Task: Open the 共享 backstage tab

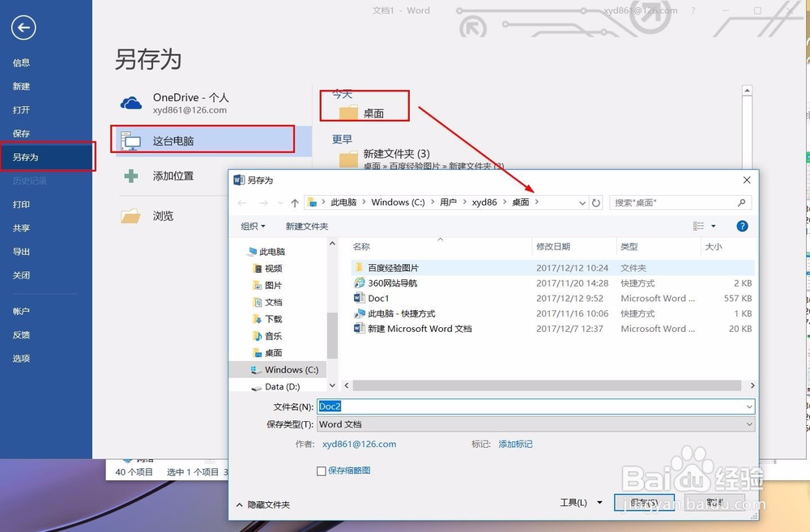Action: pyautogui.click(x=21, y=228)
